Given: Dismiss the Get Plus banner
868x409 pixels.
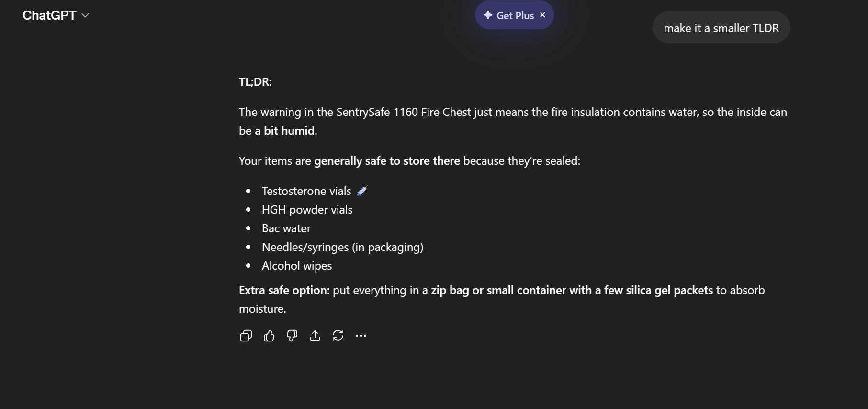Looking at the screenshot, I should [x=542, y=15].
